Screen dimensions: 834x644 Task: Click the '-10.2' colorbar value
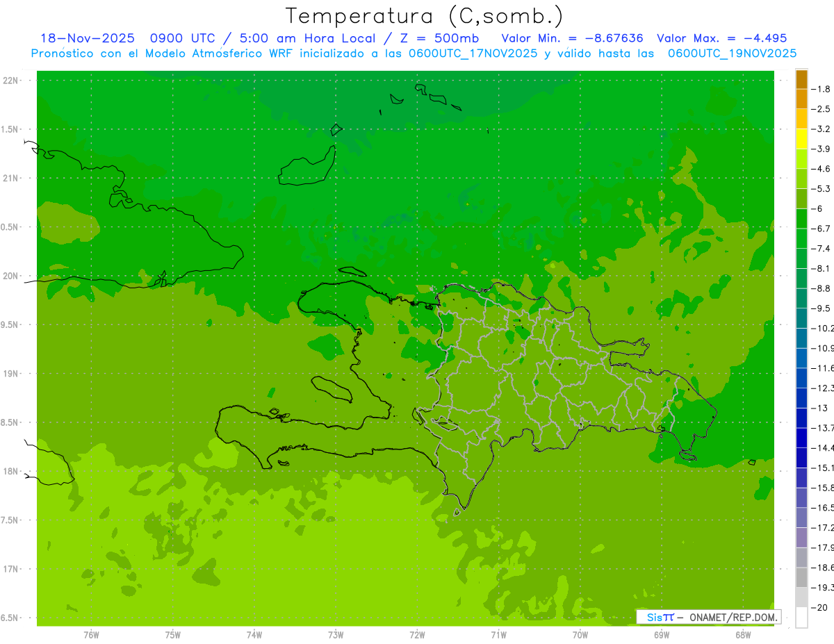[823, 328]
